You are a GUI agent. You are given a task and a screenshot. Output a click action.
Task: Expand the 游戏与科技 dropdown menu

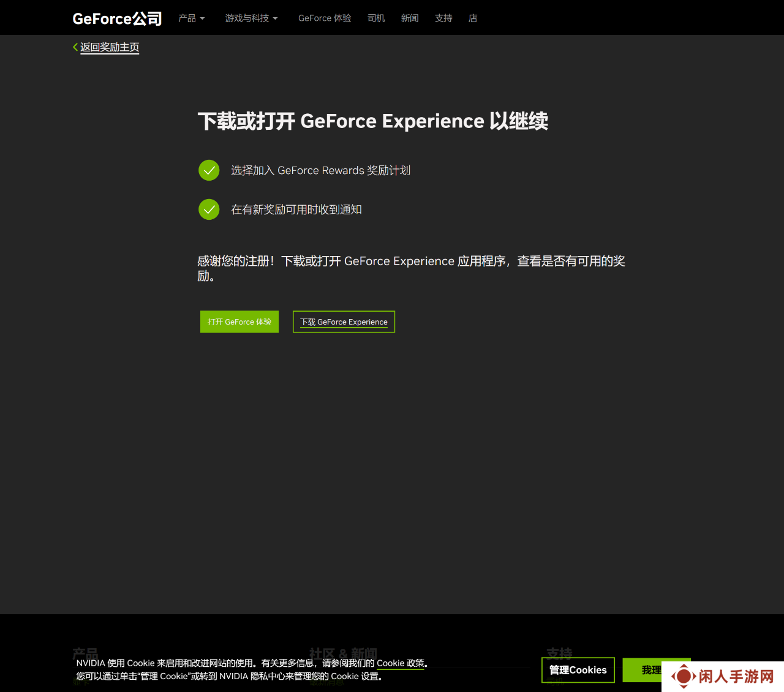[251, 18]
